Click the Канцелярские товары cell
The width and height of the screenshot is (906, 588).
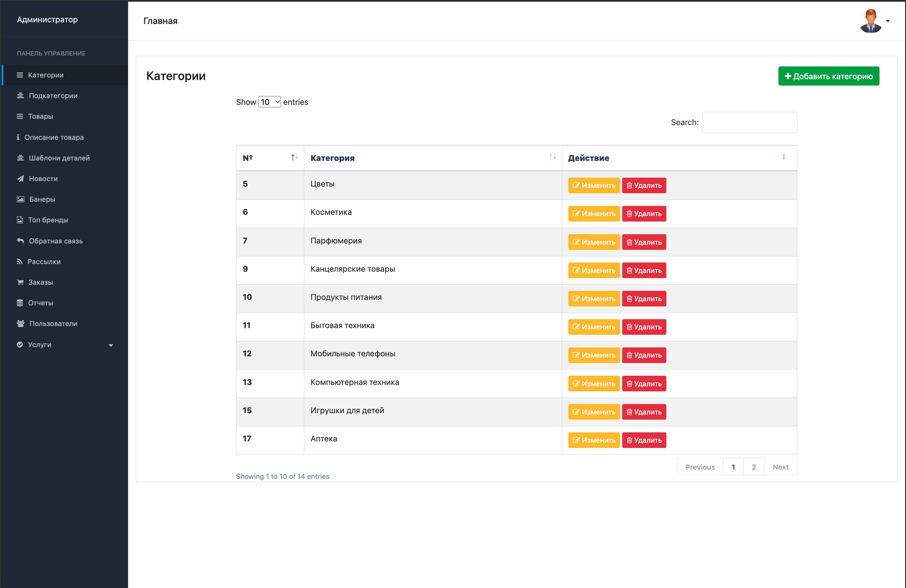[433, 270]
